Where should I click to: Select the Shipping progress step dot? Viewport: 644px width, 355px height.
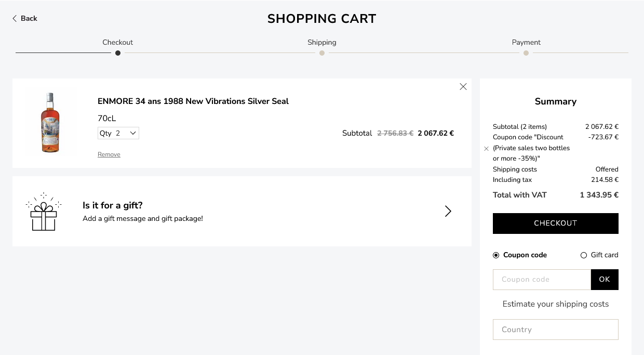tap(322, 53)
